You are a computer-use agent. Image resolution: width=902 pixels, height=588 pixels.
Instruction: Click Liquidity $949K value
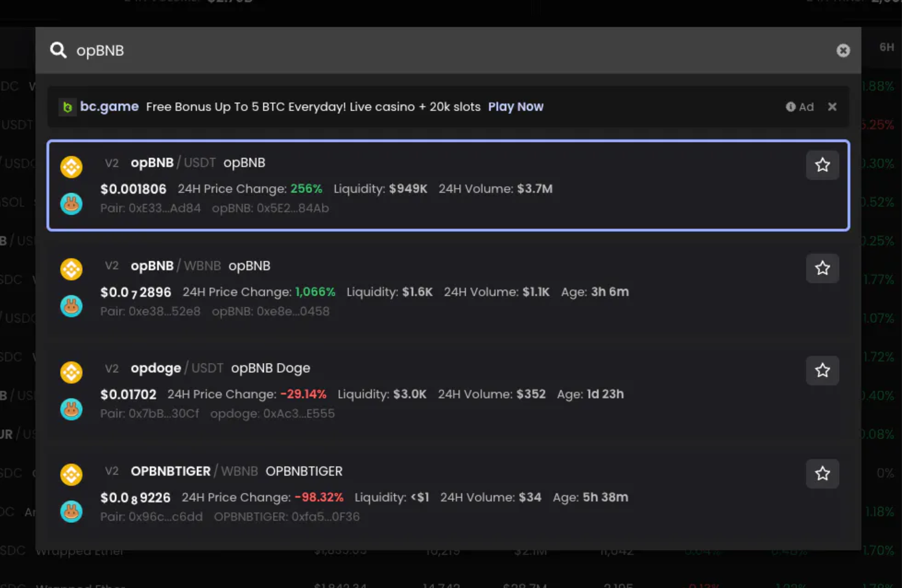coord(408,189)
